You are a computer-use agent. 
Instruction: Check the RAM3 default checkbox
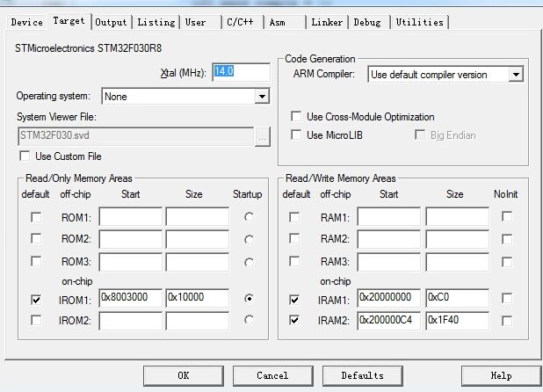pyautogui.click(x=294, y=261)
